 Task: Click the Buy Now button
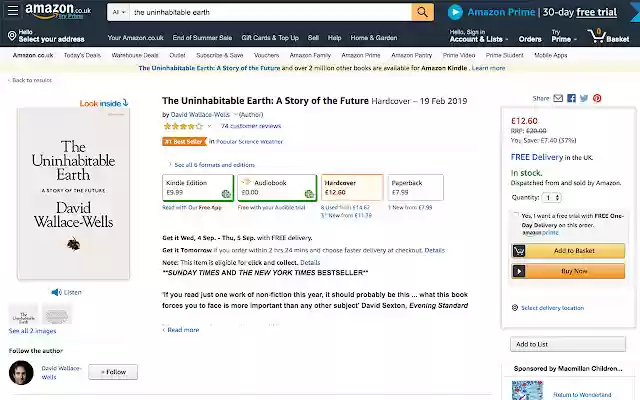click(568, 271)
